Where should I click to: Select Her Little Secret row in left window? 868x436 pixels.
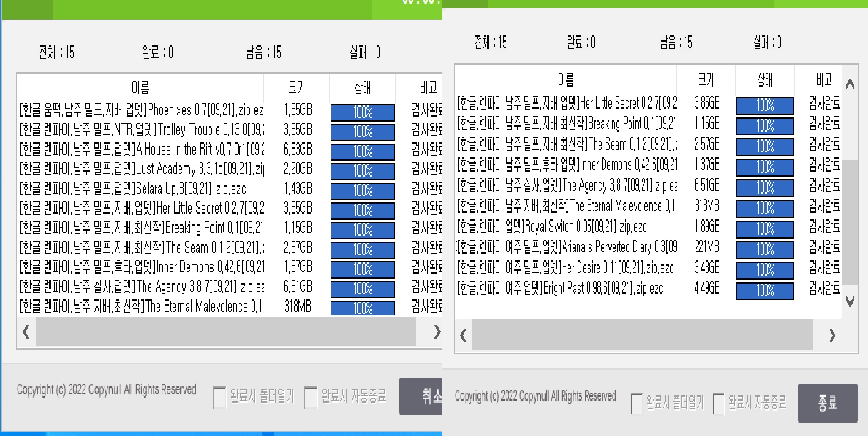click(x=230, y=209)
